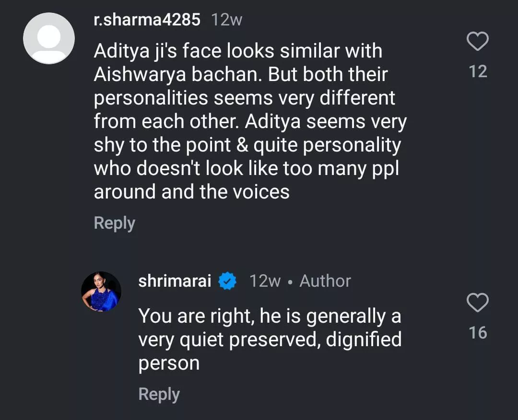Image resolution: width=518 pixels, height=420 pixels.
Task: Click the 12w timestamp beside r.sharma4285
Action: tap(227, 20)
